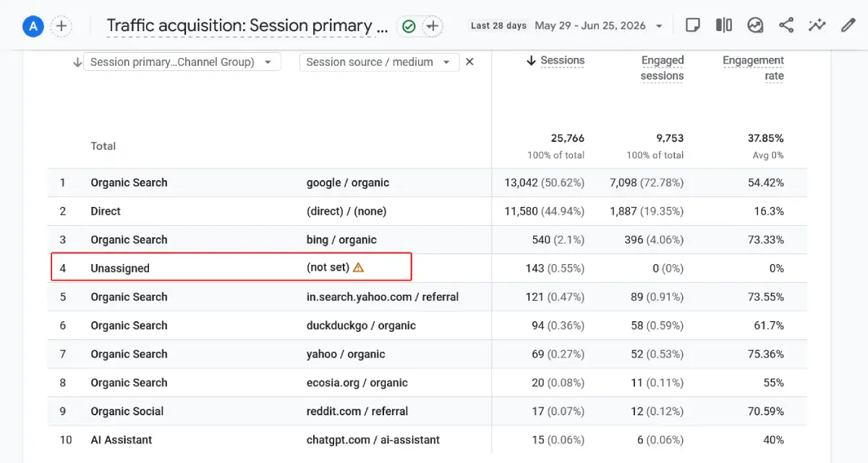Click the Direct channel group in row 2
This screenshot has width=868, height=463.
(x=106, y=211)
